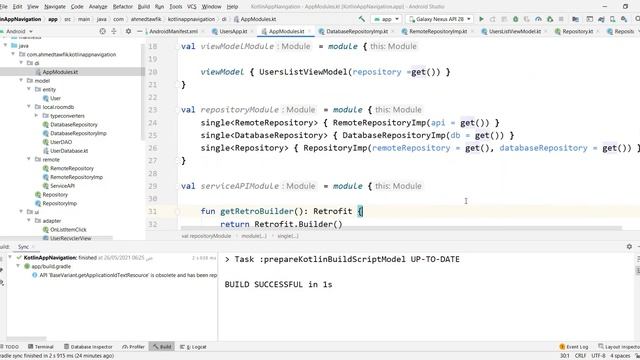The image size is (640, 360).
Task: Click the UTF-8 encoding status entry
Action: (598, 356)
